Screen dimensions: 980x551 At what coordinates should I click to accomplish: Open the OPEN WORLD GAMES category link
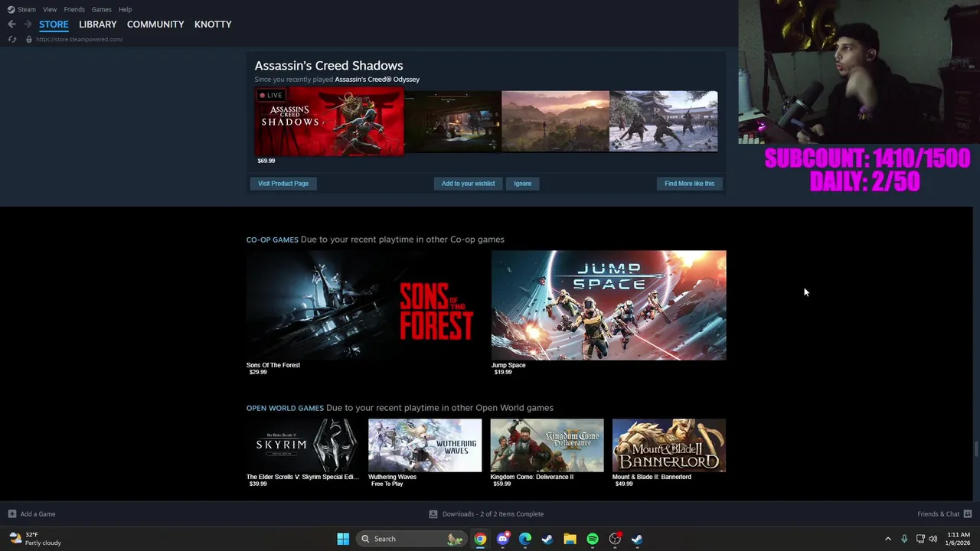tap(285, 408)
